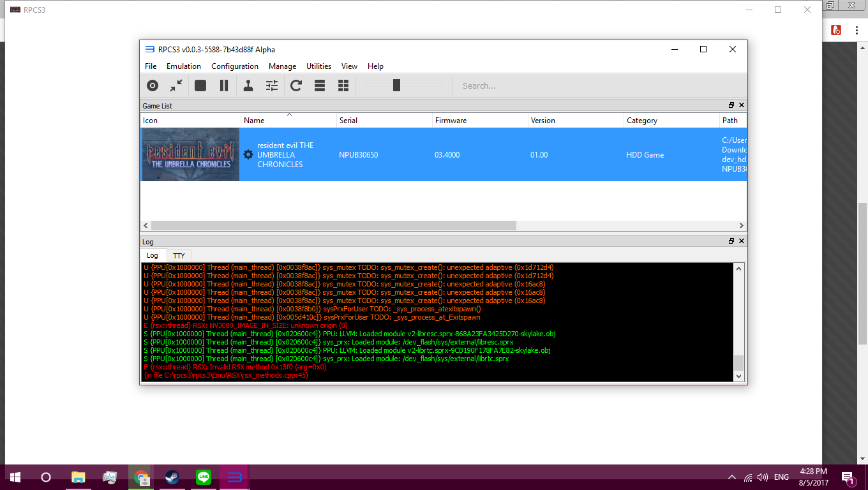Switch game list to grid view

343,85
